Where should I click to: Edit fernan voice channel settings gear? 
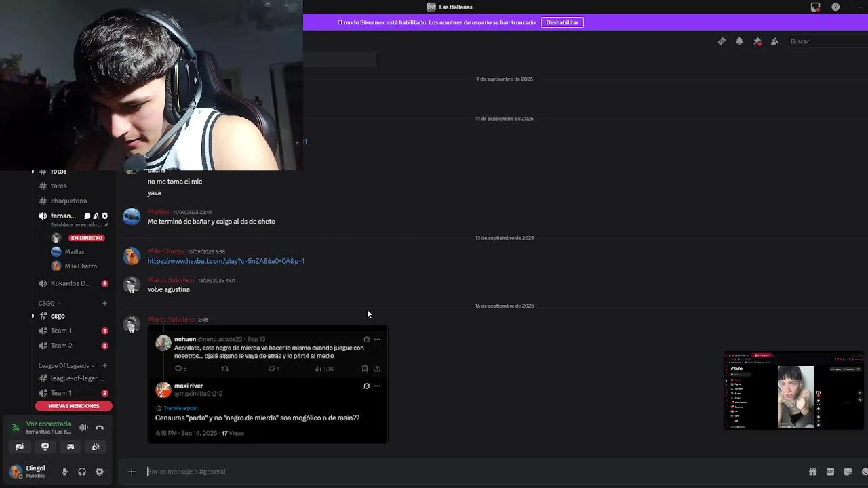pos(104,216)
